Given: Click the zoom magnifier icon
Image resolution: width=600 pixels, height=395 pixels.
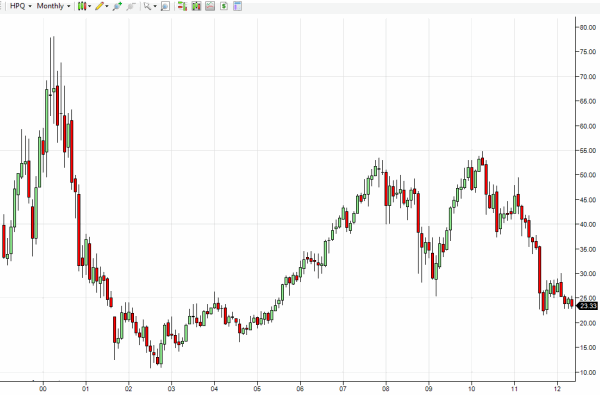Looking at the screenshot, I should [x=165, y=6].
